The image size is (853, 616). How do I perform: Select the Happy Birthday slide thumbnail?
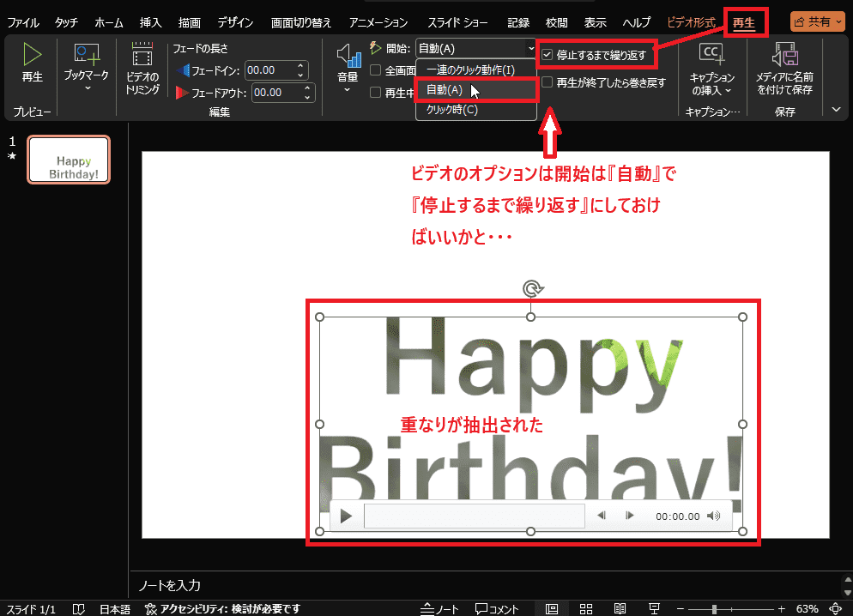69,160
